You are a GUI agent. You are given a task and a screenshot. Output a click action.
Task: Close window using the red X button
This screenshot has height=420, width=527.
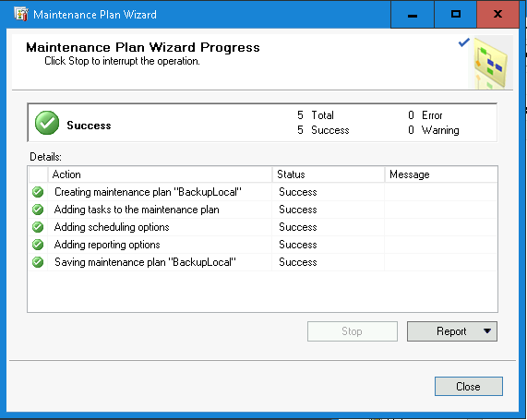(497, 14)
